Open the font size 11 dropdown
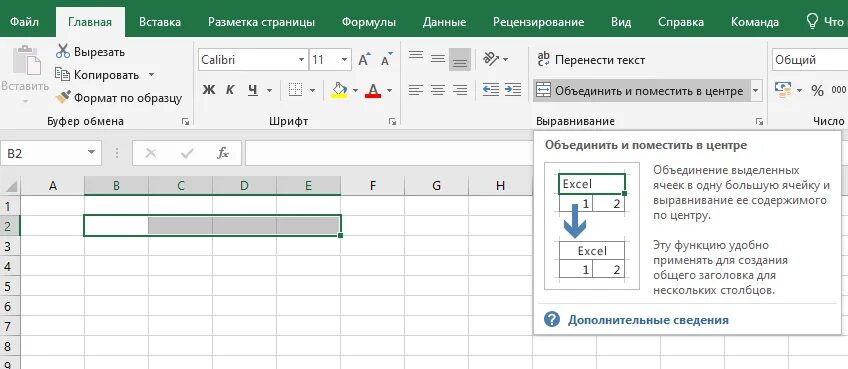848x369 pixels. [x=344, y=60]
